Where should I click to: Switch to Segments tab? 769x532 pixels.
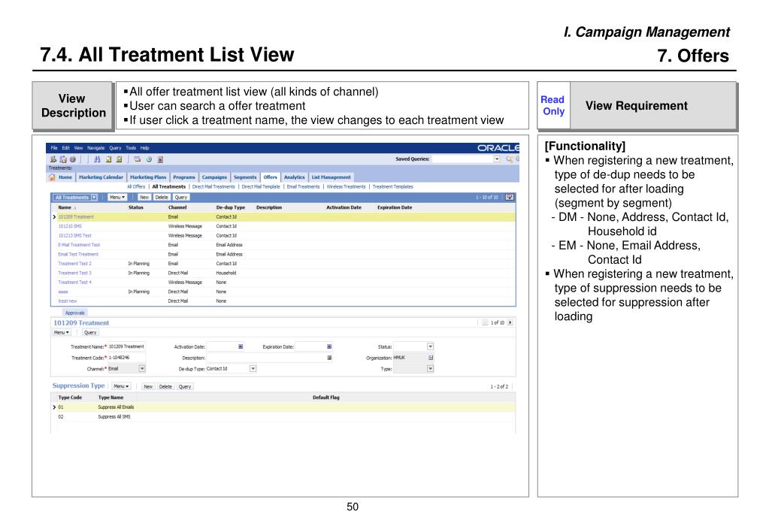tap(245, 177)
